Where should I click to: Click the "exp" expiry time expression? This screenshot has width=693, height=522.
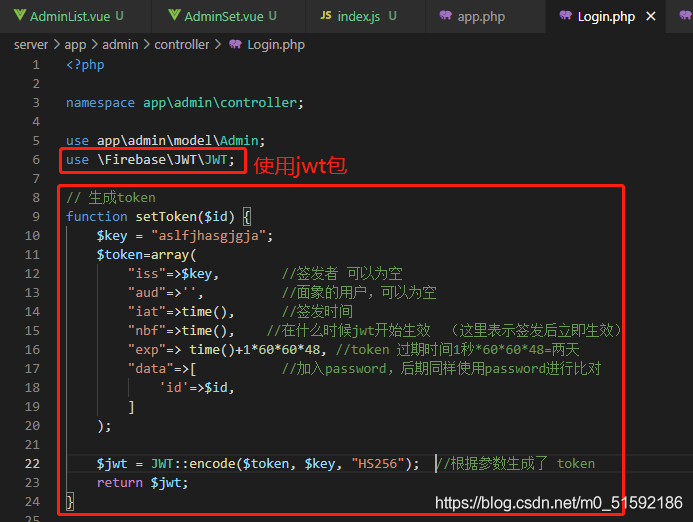[x=256, y=350]
